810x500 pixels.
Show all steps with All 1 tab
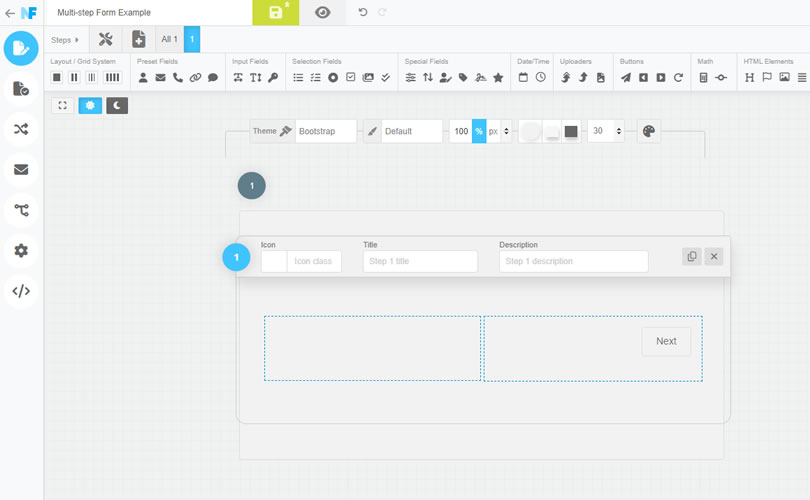pyautogui.click(x=169, y=39)
